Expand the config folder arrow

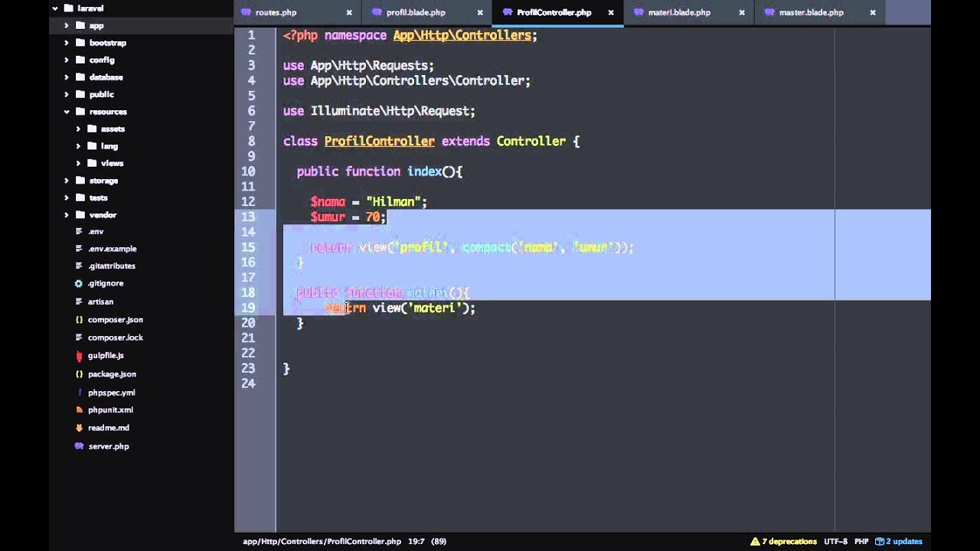pos(67,60)
